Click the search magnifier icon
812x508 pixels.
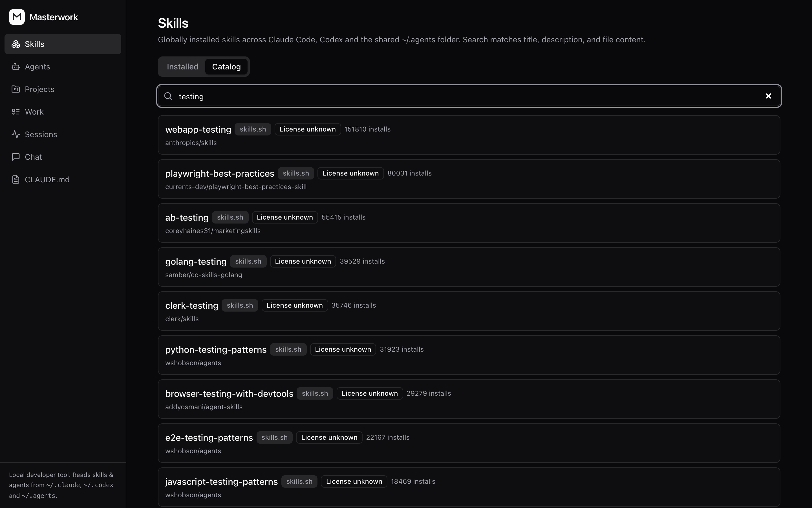[x=168, y=96]
